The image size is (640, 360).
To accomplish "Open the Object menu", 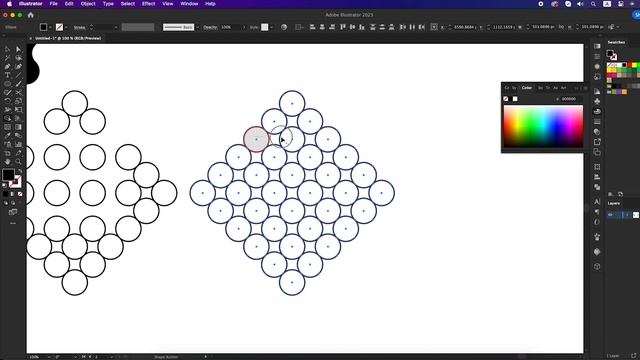I will pos(88,4).
